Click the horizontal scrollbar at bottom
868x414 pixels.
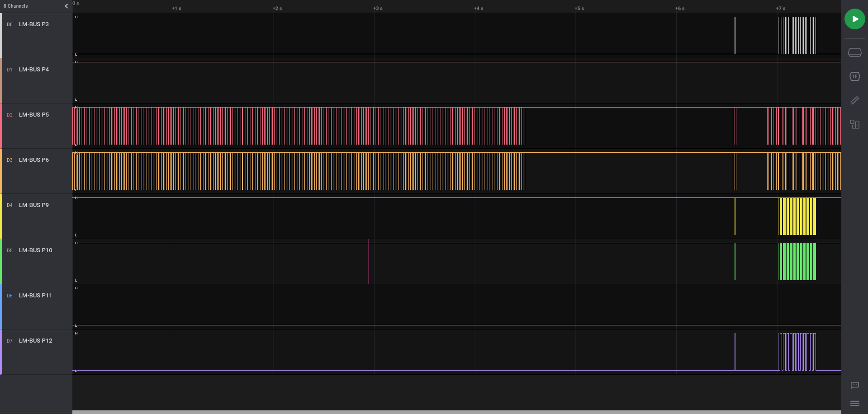pyautogui.click(x=457, y=412)
